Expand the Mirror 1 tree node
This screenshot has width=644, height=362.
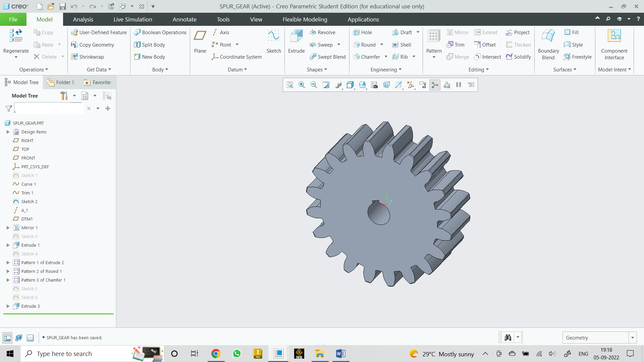8,228
